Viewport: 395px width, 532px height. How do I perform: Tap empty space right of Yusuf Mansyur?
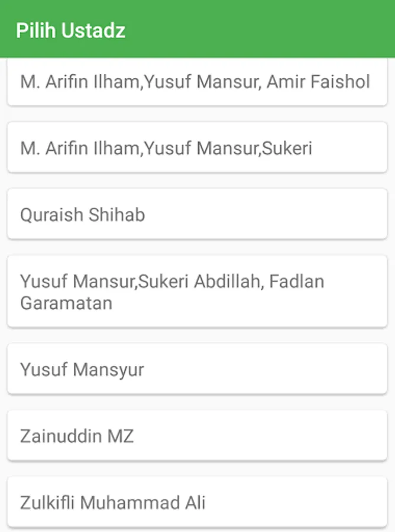[265, 369]
